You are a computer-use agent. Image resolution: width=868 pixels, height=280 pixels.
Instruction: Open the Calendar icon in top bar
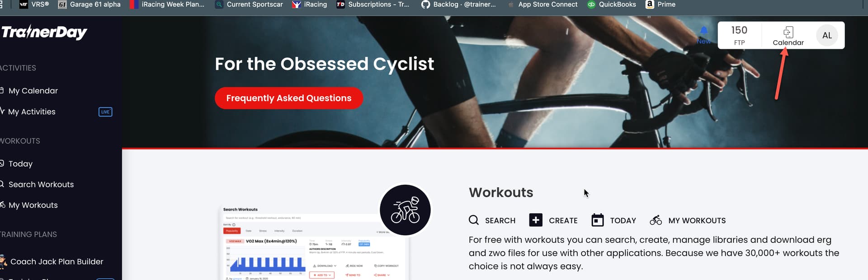pyautogui.click(x=788, y=32)
